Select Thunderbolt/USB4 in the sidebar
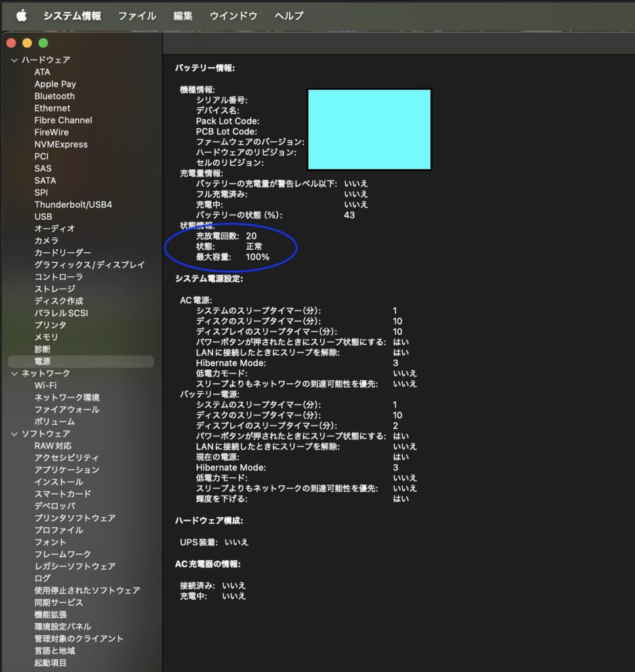This screenshot has width=635, height=672. coord(73,205)
